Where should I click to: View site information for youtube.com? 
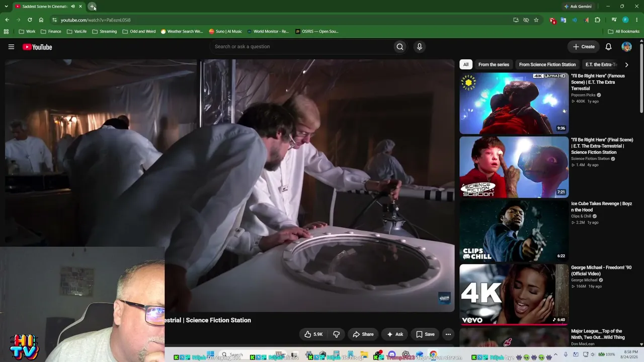coord(54,20)
